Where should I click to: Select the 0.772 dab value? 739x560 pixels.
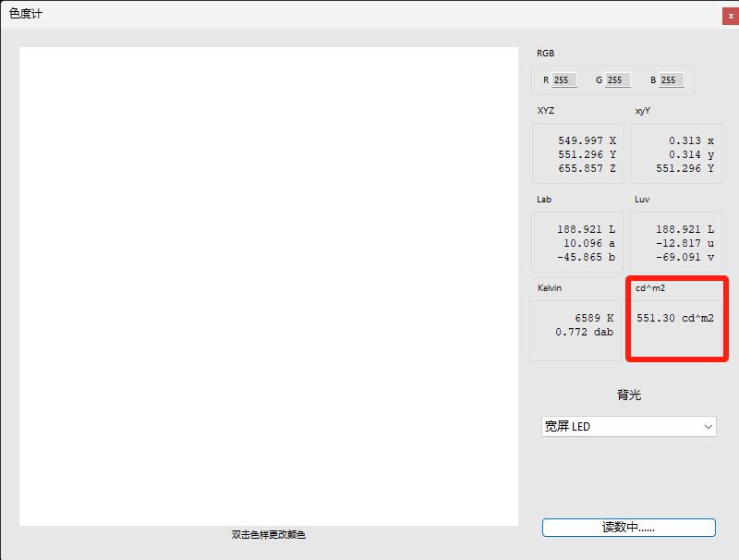(584, 332)
